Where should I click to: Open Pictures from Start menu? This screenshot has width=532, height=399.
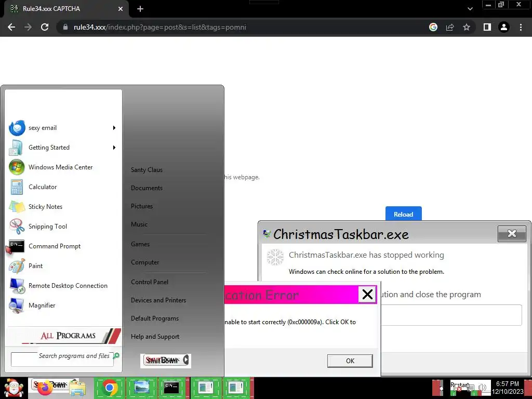[x=142, y=206]
